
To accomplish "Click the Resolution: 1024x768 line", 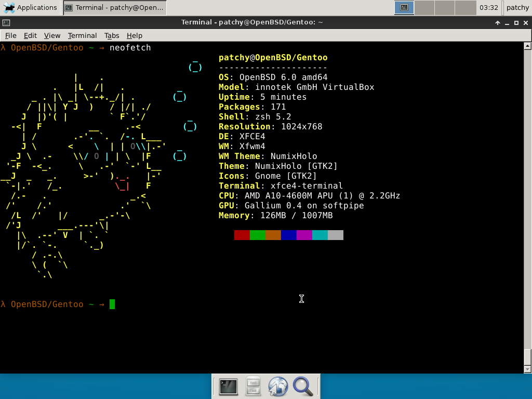I will point(270,127).
